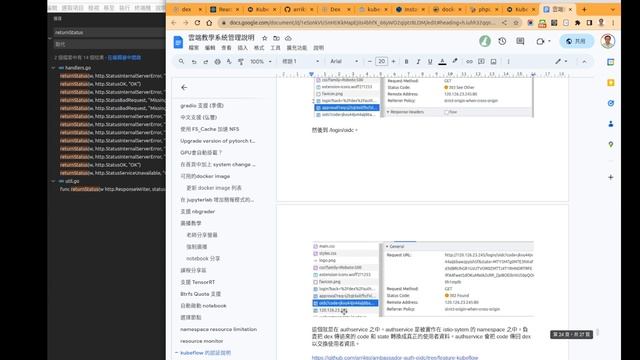Pick a highlight color
The width and height of the screenshot is (640, 360).
coord(455,62)
